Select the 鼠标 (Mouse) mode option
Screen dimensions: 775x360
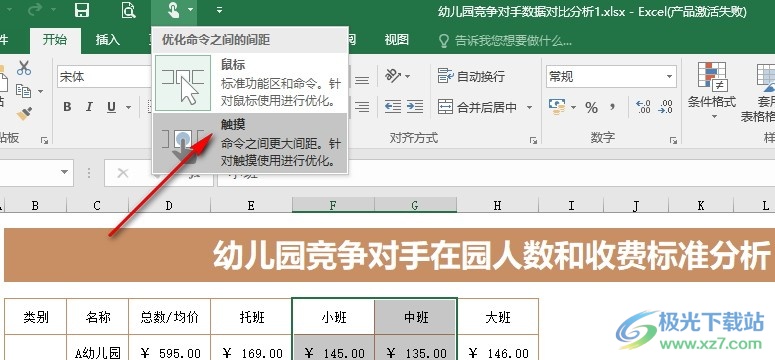(250, 83)
